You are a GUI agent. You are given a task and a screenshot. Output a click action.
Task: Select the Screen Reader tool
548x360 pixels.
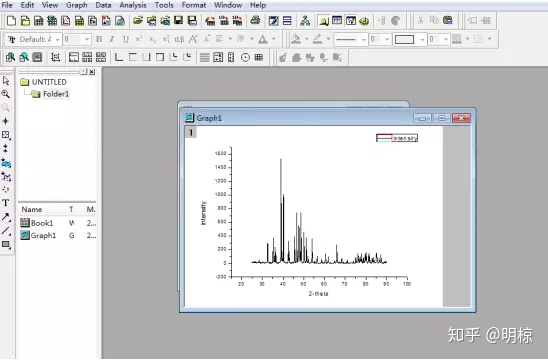6,121
